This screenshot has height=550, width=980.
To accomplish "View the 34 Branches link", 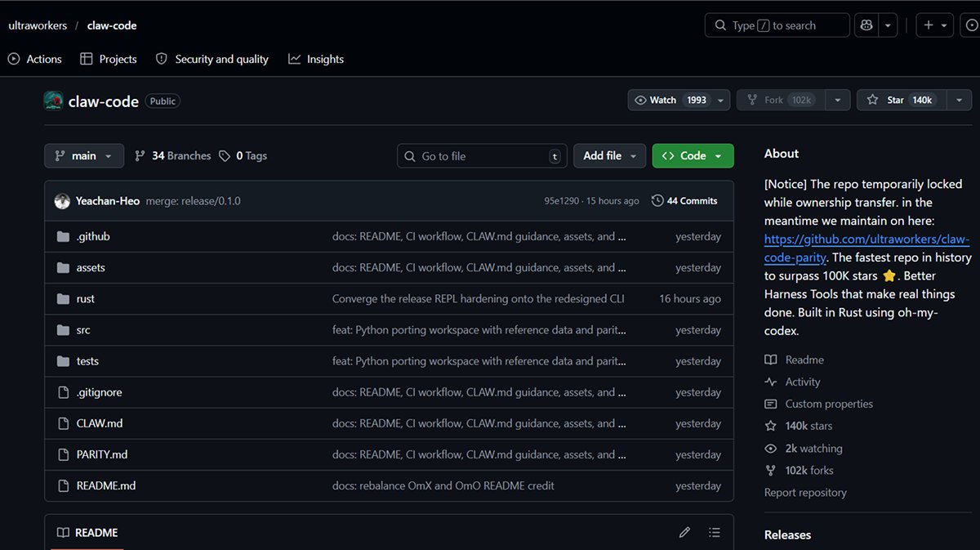I will point(172,155).
